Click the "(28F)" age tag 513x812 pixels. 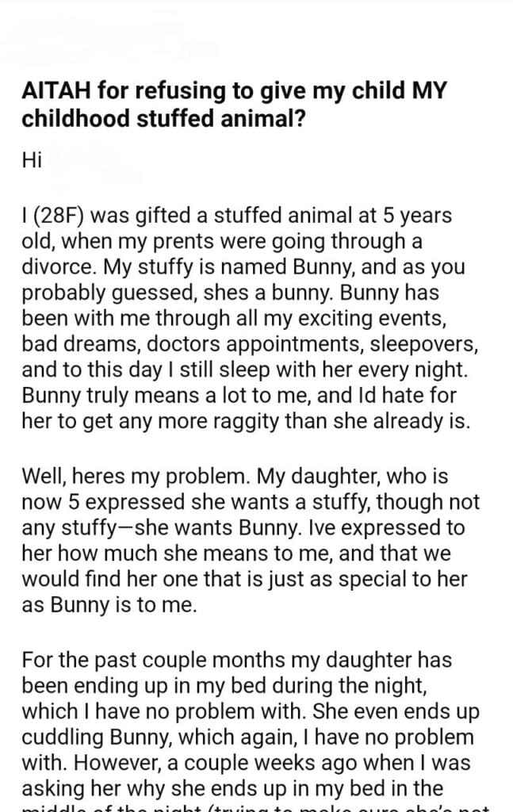point(60,216)
